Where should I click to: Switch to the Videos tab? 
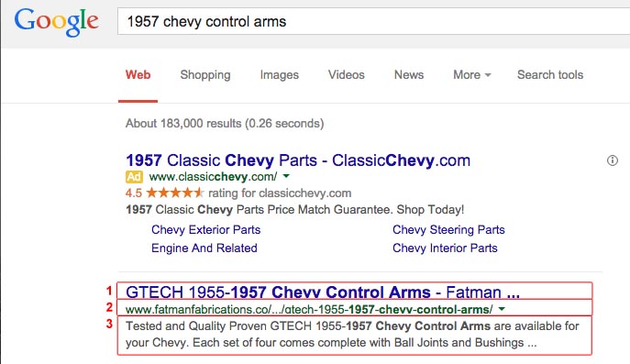pyautogui.click(x=347, y=75)
